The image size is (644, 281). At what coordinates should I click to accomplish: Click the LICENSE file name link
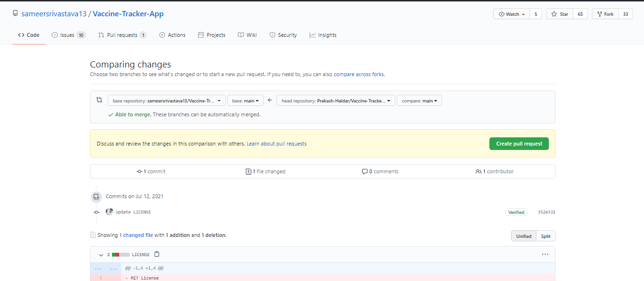pyautogui.click(x=141, y=255)
